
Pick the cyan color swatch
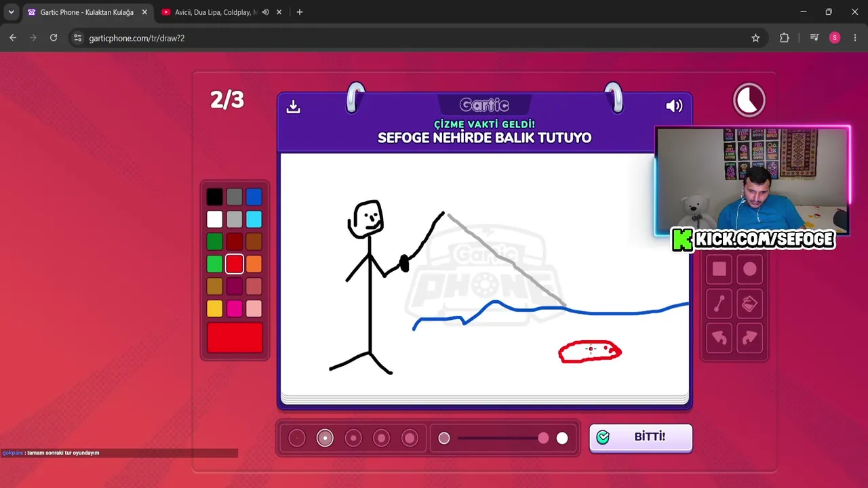coord(254,219)
